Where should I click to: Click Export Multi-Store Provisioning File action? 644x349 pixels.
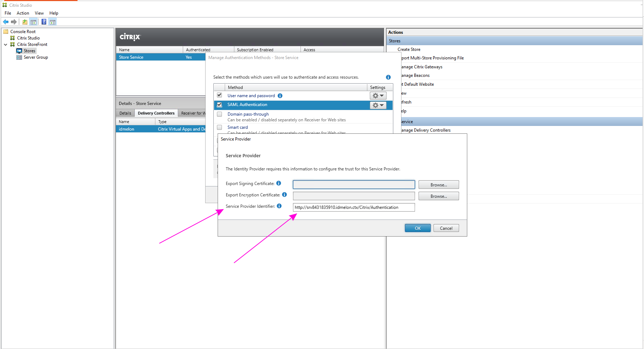(x=432, y=58)
